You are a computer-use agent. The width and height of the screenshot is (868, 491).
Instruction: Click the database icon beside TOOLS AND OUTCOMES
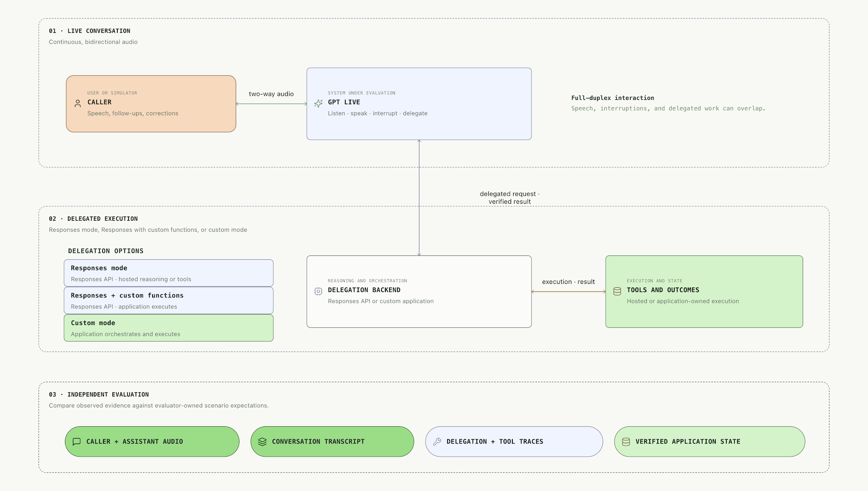(617, 291)
